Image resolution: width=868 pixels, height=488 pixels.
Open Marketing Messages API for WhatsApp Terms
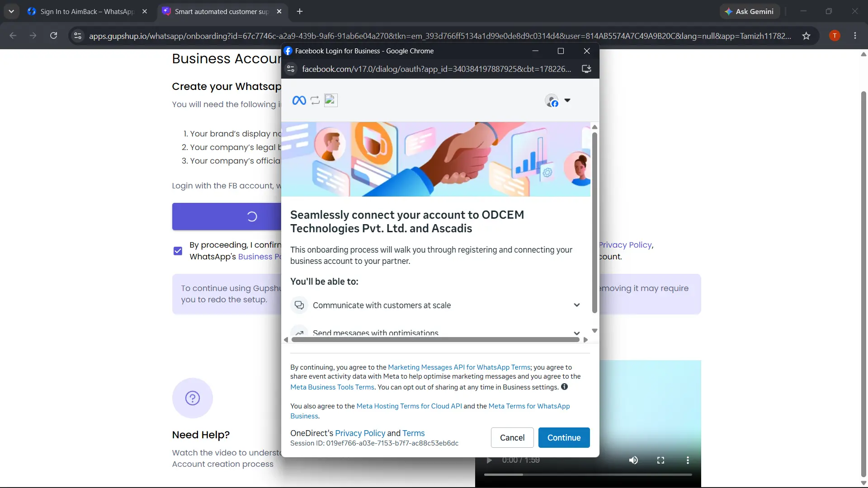coord(459,367)
